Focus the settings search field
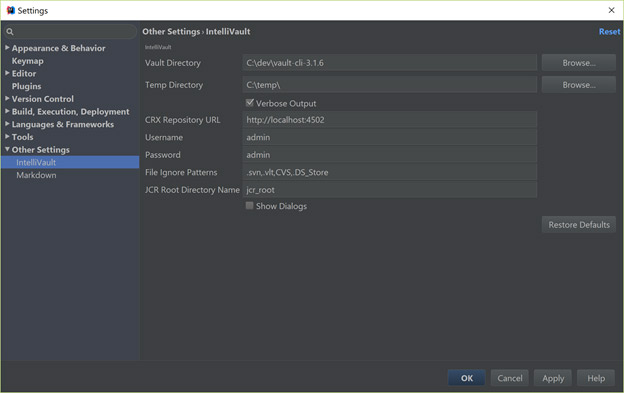Image resolution: width=624 pixels, height=393 pixels. [70, 32]
